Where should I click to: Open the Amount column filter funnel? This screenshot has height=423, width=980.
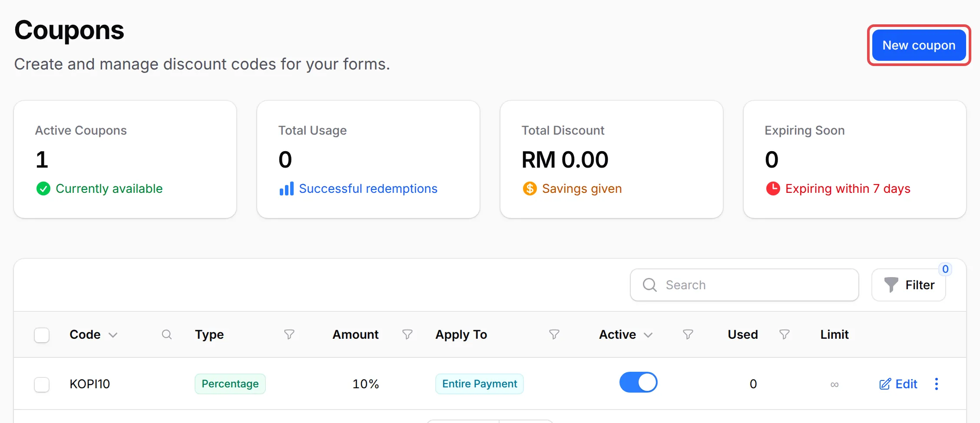point(407,334)
